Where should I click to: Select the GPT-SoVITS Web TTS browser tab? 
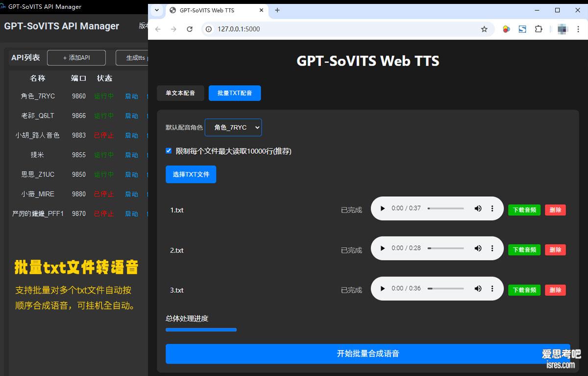point(217,10)
